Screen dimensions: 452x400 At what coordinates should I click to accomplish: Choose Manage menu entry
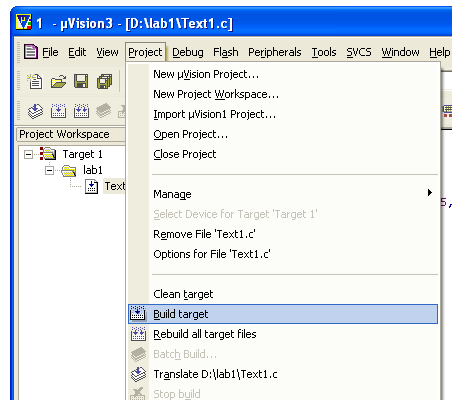[283, 194]
